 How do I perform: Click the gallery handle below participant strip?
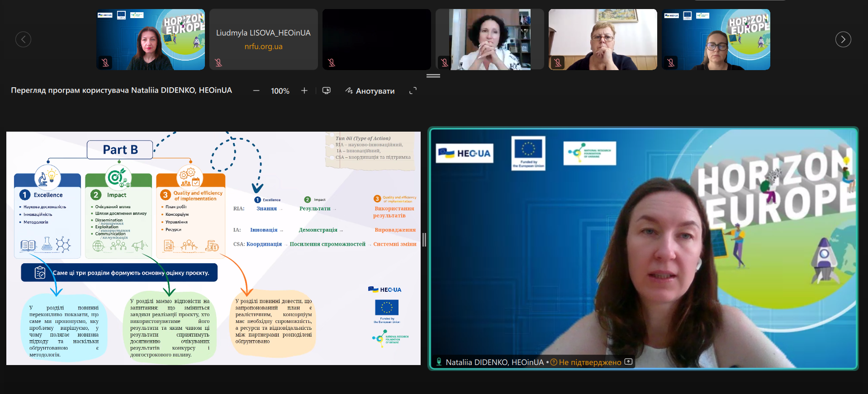pos(433,76)
